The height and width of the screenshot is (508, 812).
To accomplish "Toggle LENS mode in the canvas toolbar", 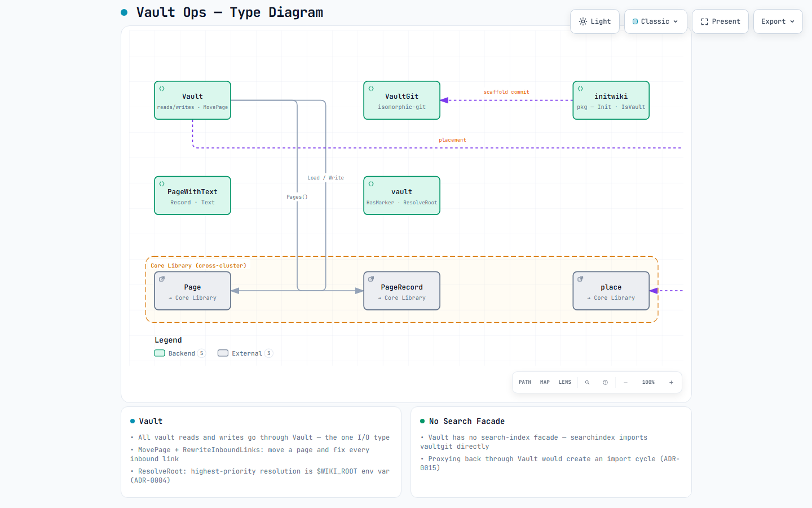I will [x=565, y=382].
